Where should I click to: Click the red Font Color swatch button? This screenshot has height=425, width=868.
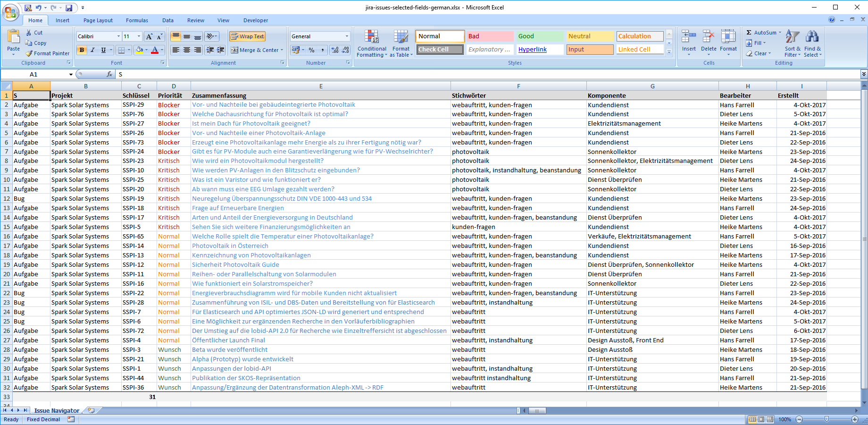coord(155,50)
